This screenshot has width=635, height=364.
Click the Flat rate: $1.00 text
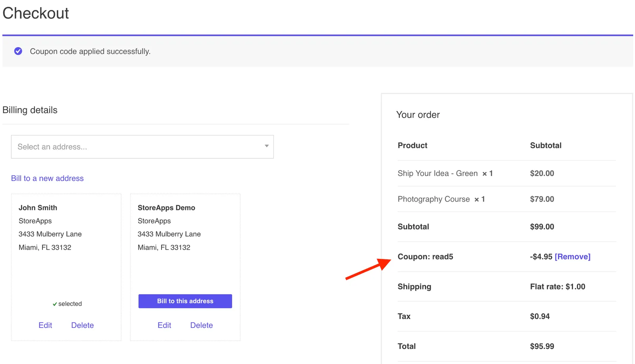tap(558, 287)
